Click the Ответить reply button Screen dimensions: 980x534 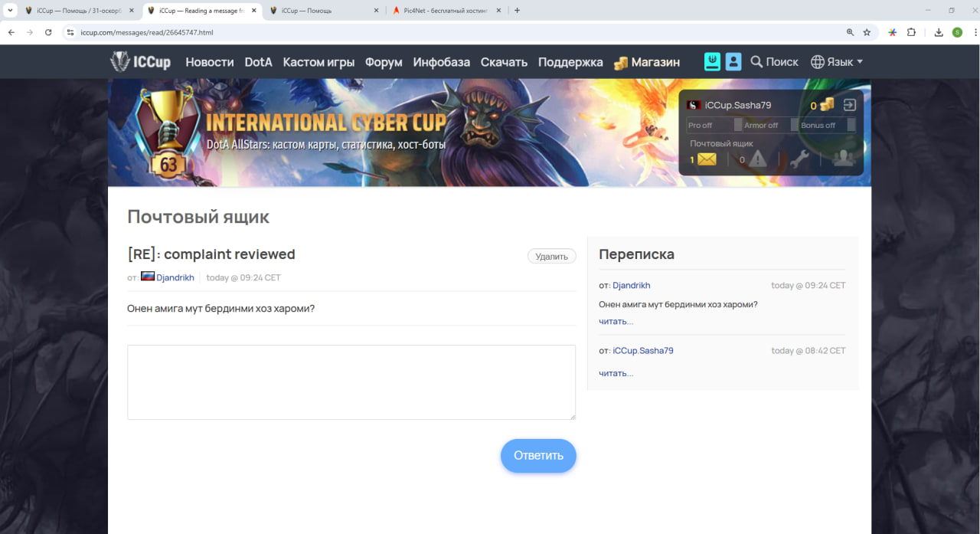(538, 456)
